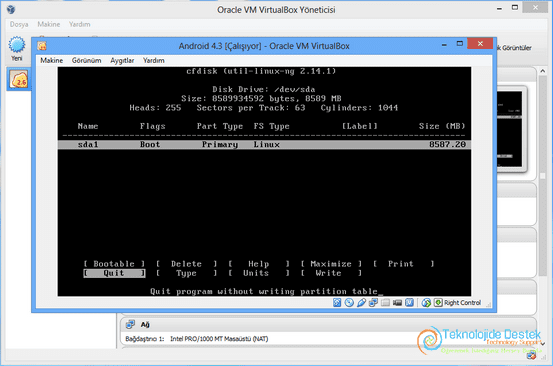Screen dimensions: 553x366
Task: Open the shared folders status icon
Action: tap(385, 303)
